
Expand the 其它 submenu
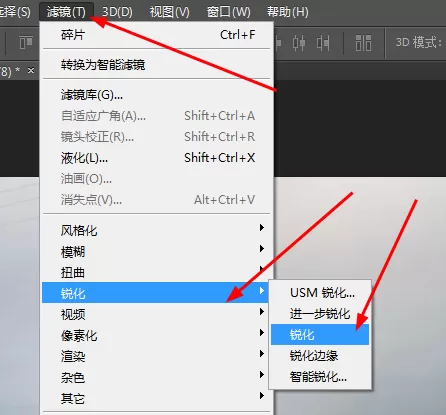tap(157, 398)
